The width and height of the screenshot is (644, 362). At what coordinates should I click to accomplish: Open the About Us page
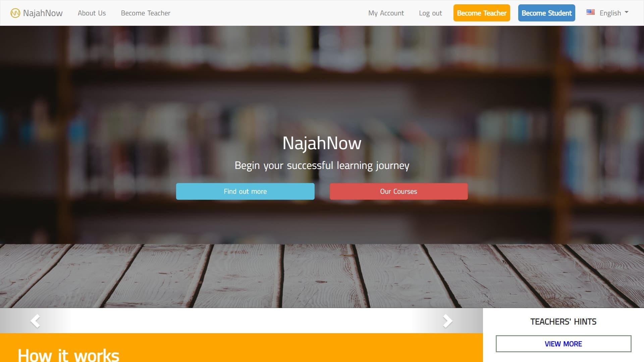[x=92, y=13]
